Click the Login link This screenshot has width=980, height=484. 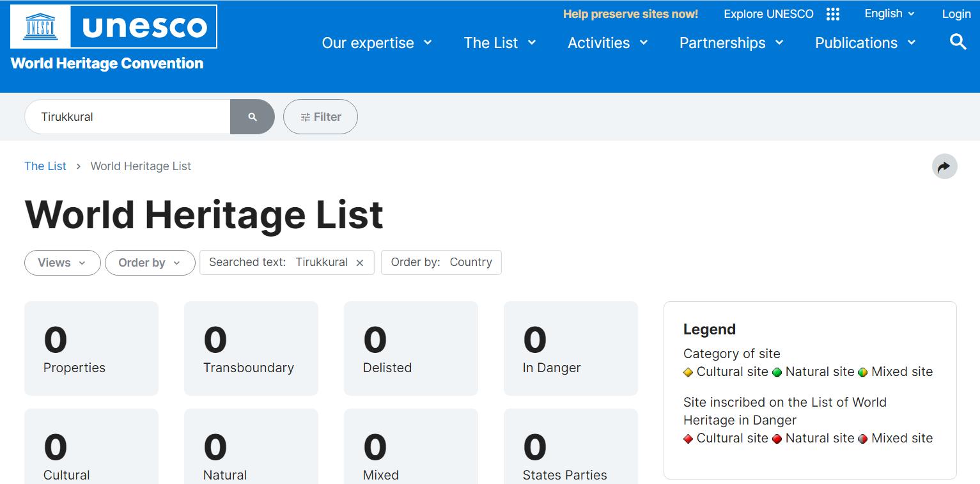[x=956, y=14]
